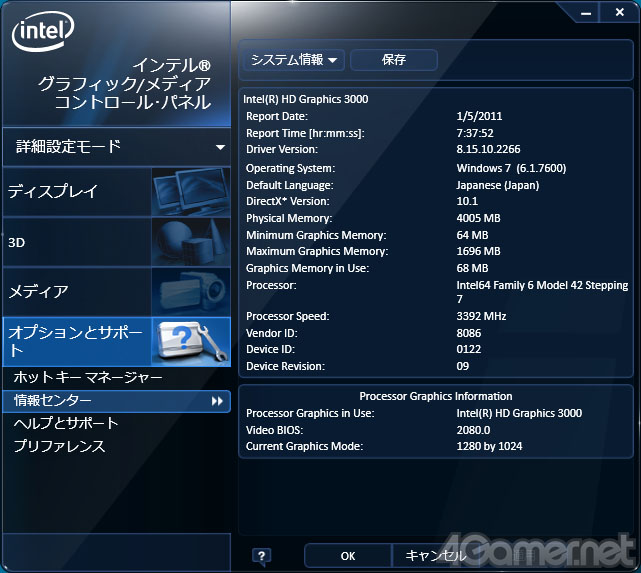
Task: Click Processor value Intel64 Family 6
Action: 542,292
